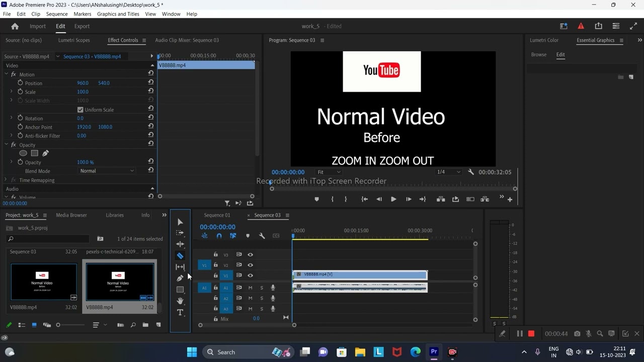Select the Razor tool
This screenshot has width=644, height=362.
pyautogui.click(x=180, y=256)
